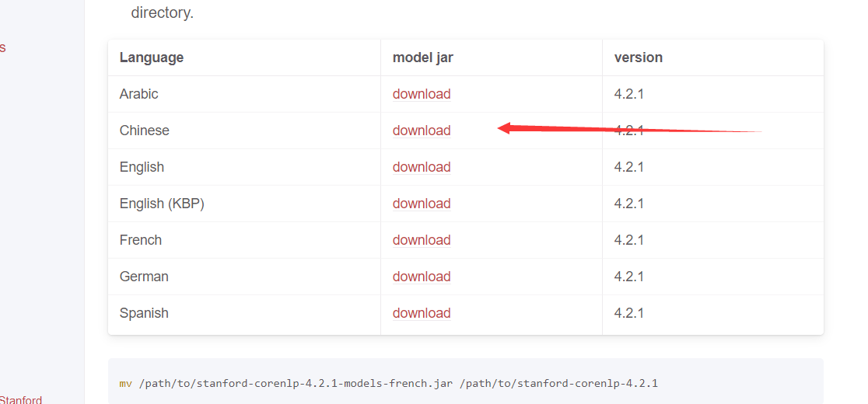Viewport: 868px width, 404px height.
Task: Click the English (KBP) language cell
Action: coord(162,204)
